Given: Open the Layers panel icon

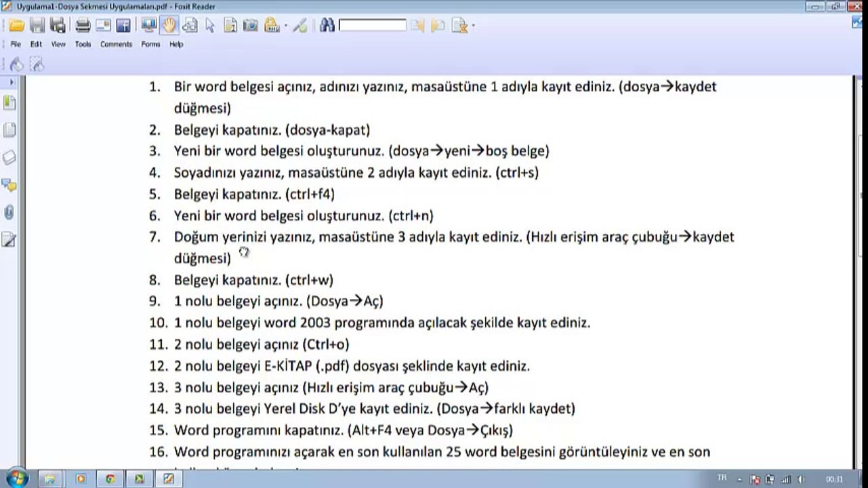Looking at the screenshot, I should click(9, 158).
